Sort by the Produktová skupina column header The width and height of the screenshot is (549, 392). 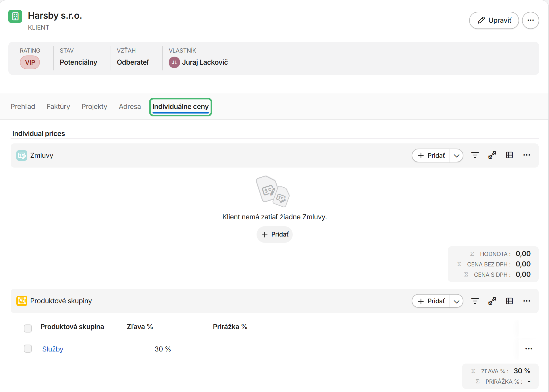(72, 327)
